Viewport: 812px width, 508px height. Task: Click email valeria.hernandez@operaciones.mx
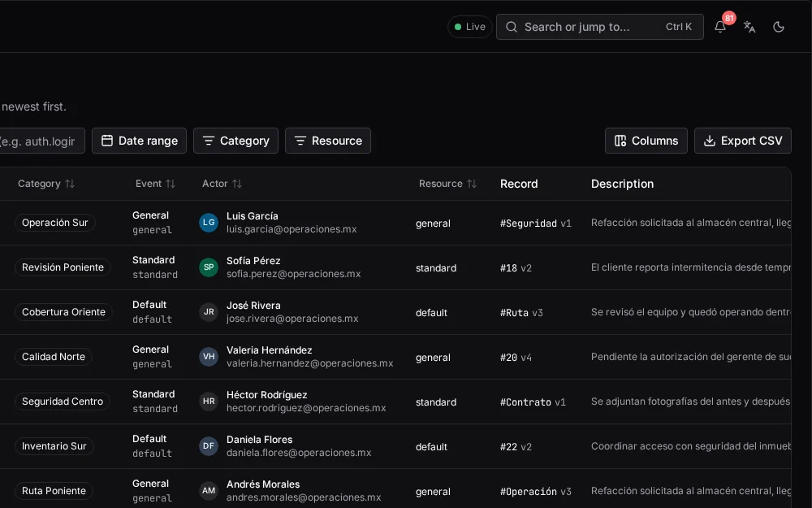(309, 363)
